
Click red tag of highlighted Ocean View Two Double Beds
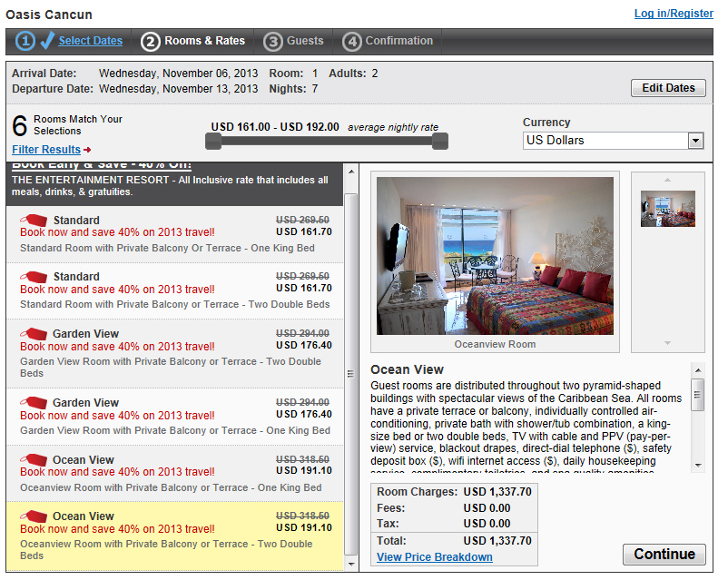click(34, 516)
